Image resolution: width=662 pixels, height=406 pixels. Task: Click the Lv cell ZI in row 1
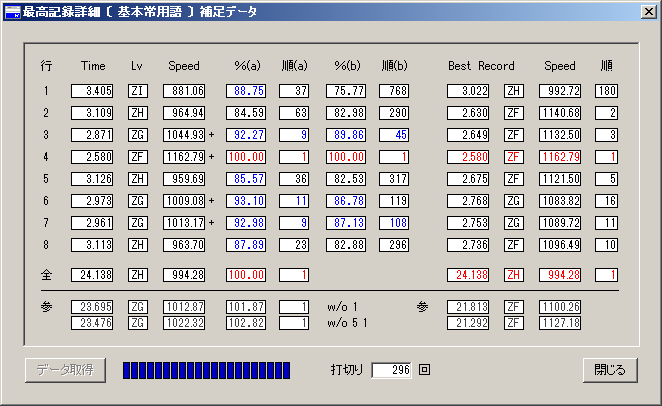click(x=138, y=91)
